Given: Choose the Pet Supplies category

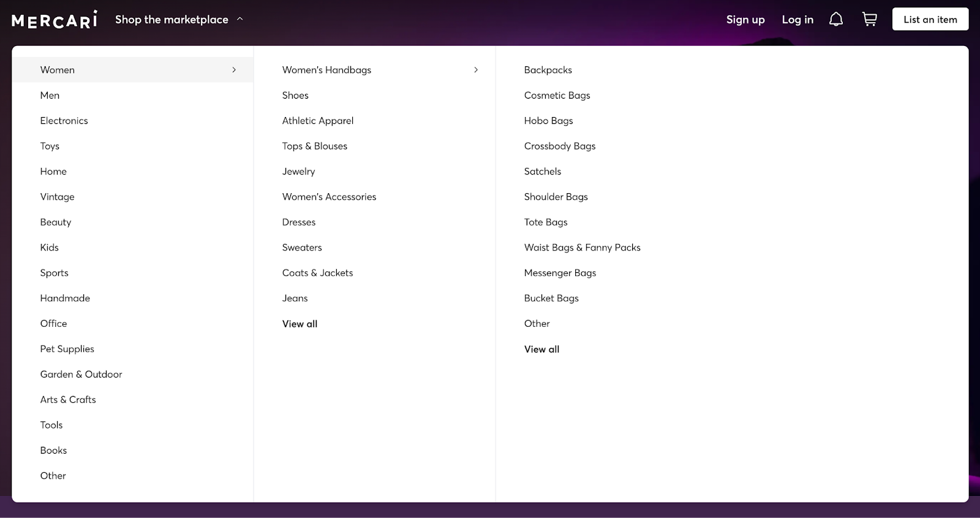Looking at the screenshot, I should (x=67, y=349).
